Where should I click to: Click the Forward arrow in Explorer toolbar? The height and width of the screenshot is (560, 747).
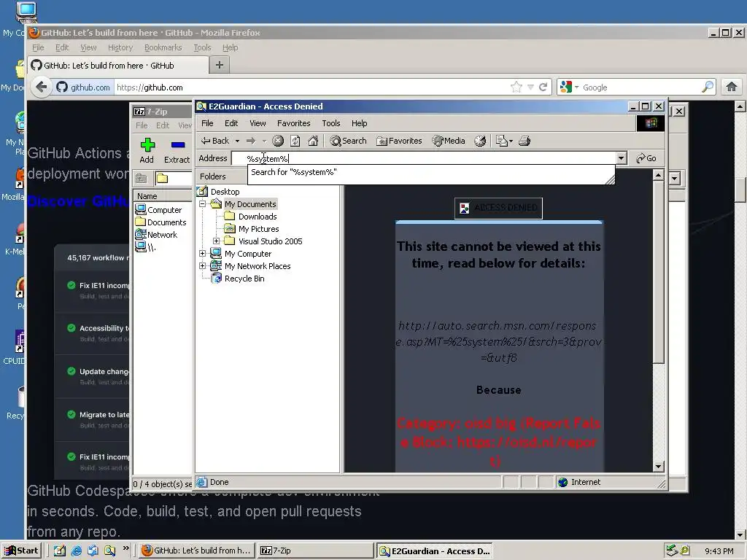(x=251, y=141)
